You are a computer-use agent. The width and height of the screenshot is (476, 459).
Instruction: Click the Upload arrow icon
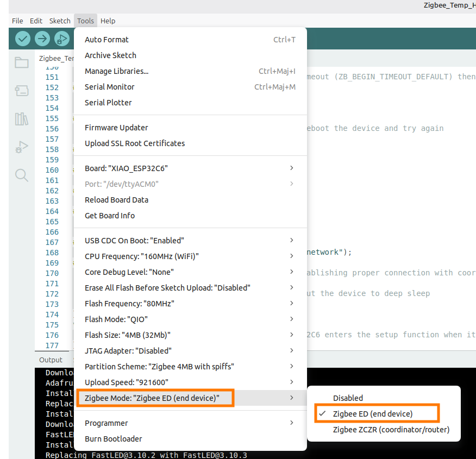coord(42,39)
